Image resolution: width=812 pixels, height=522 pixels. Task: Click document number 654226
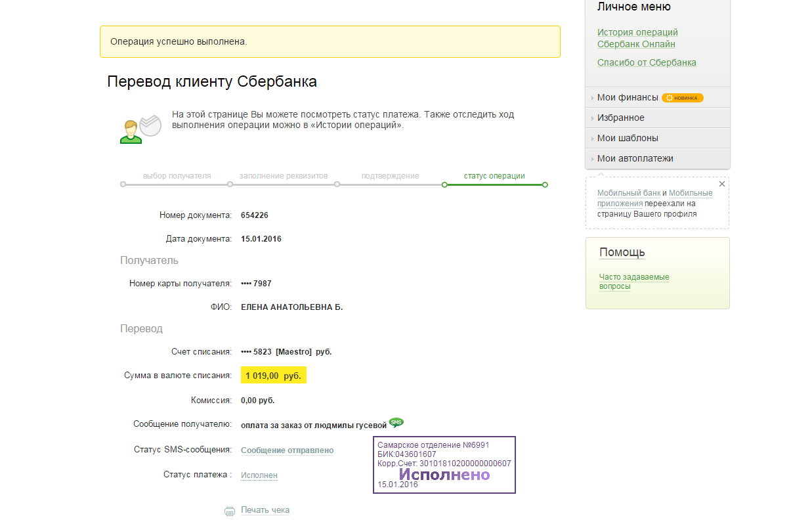click(255, 215)
